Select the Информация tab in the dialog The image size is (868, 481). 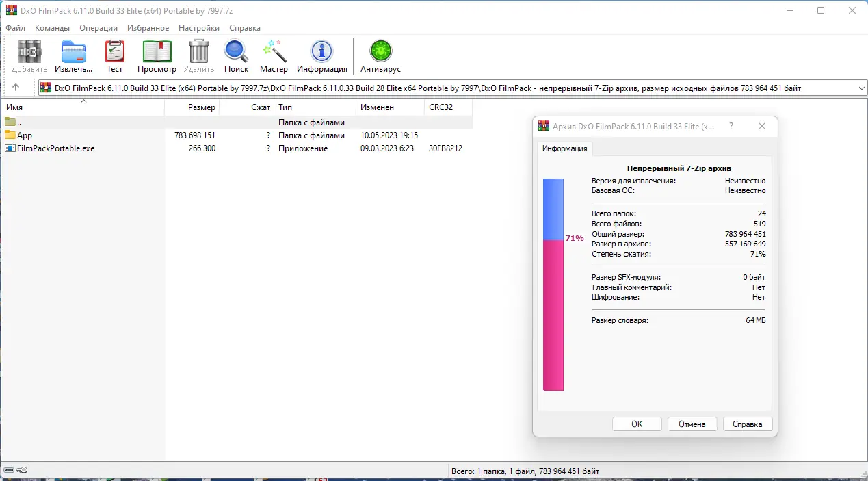click(x=565, y=148)
